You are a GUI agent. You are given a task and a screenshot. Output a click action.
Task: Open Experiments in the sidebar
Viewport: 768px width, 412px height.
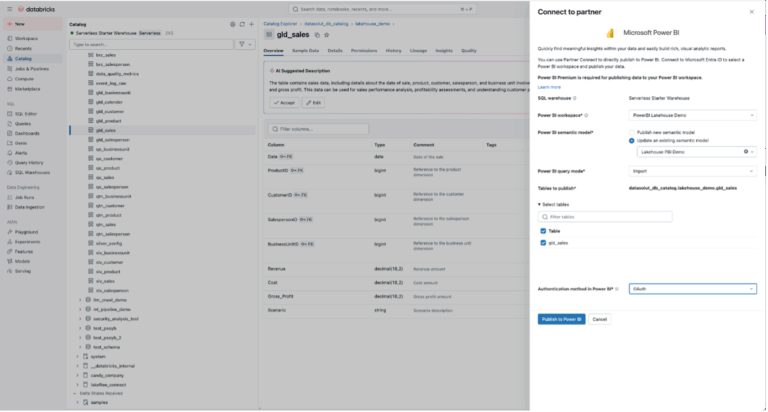coord(27,242)
